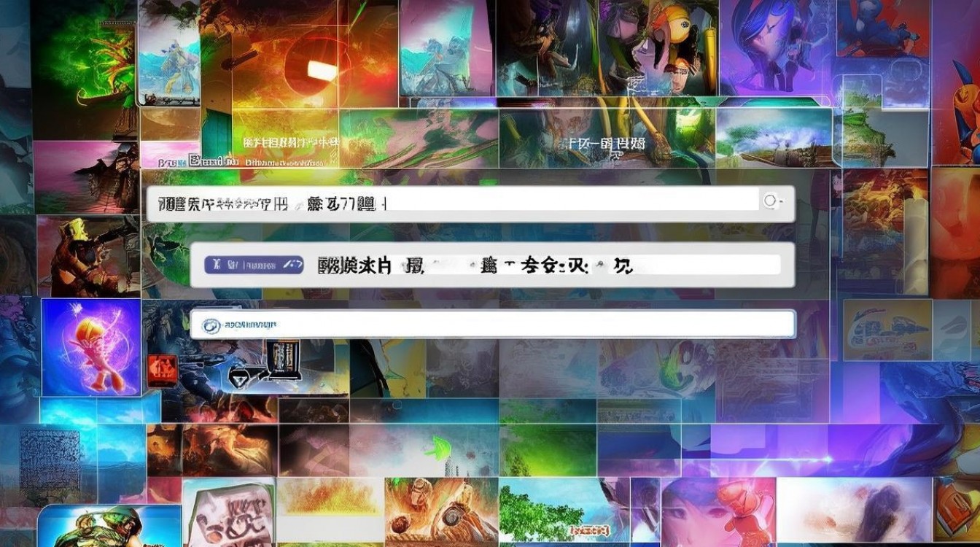
Task: Click the black triangular play icon below the bars
Action: point(238,379)
